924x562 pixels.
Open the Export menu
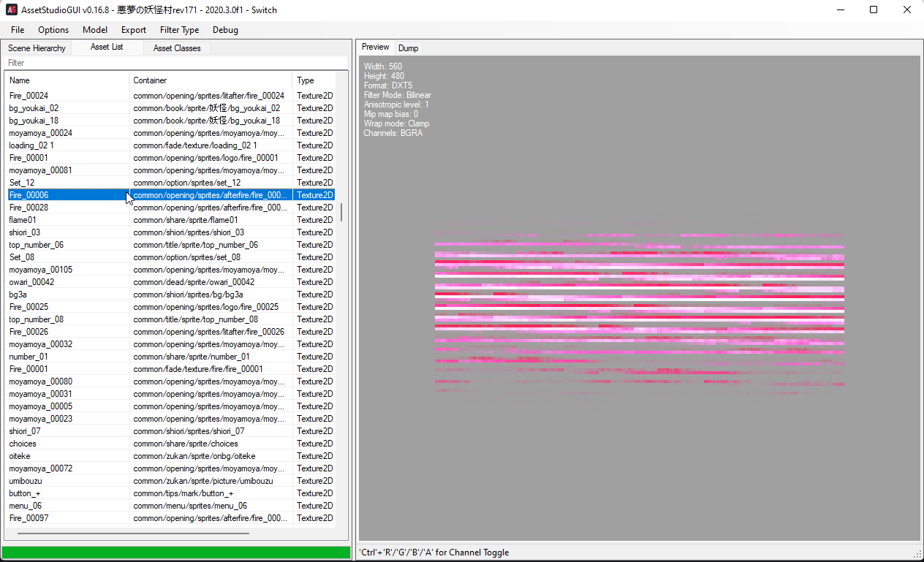pos(134,30)
